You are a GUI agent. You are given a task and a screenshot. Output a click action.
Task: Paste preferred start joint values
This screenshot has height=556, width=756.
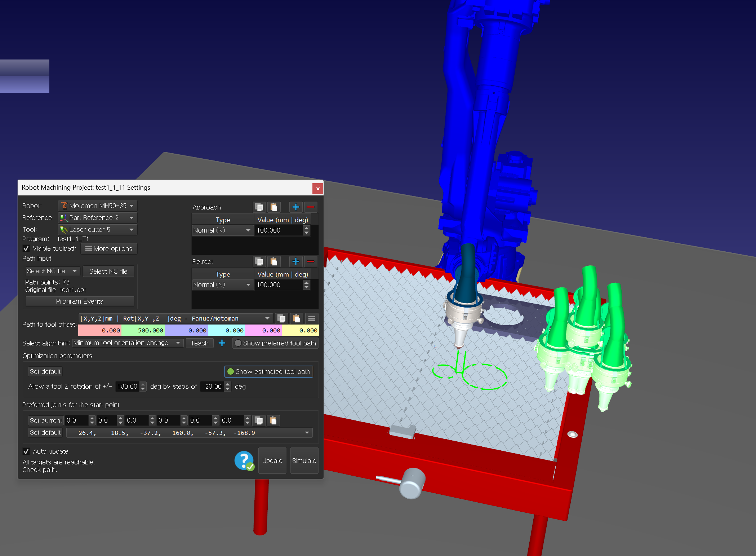[x=273, y=420]
